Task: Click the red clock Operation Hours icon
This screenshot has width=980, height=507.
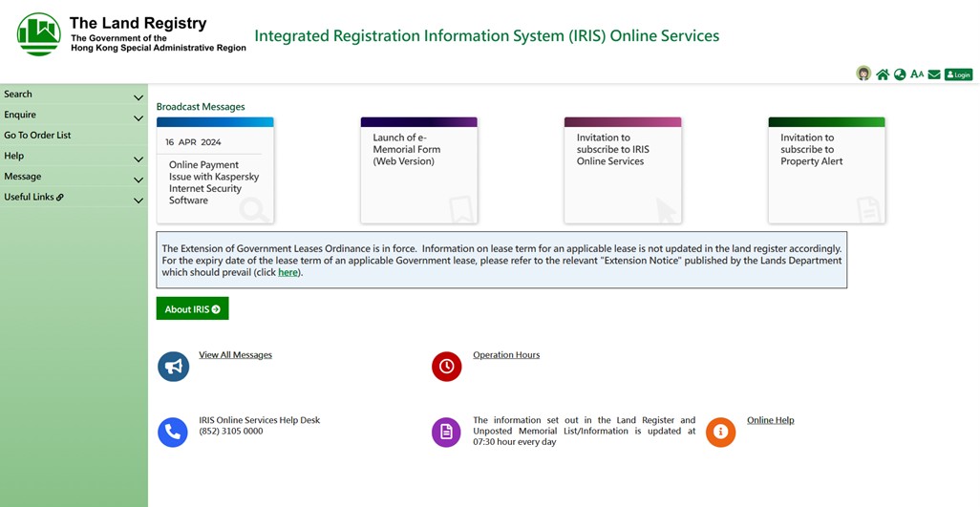Action: click(x=447, y=367)
